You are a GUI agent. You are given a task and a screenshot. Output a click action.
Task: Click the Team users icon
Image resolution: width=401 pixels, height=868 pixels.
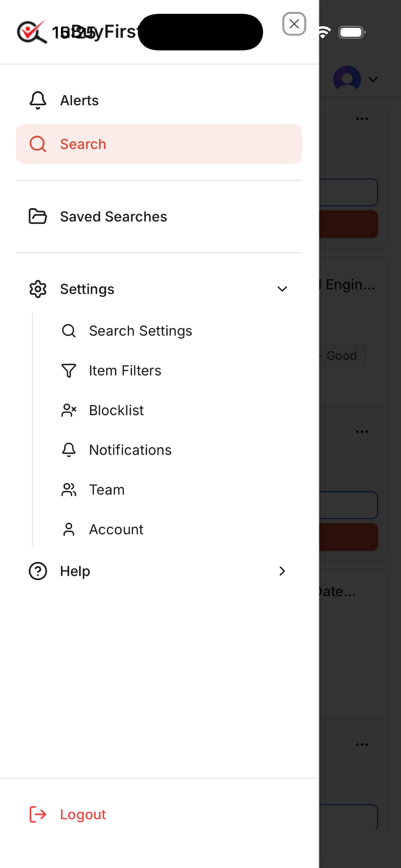coord(69,490)
